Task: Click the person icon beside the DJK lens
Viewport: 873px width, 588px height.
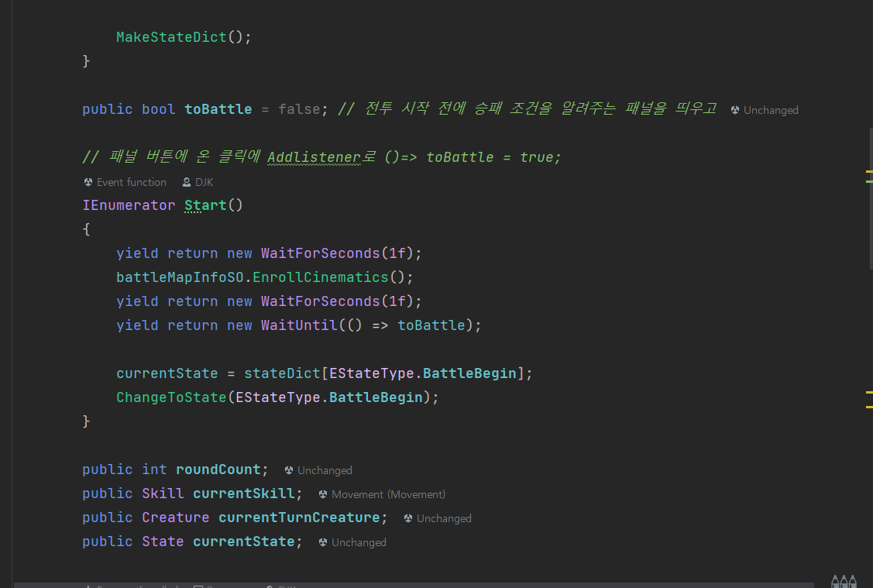Action: [185, 182]
